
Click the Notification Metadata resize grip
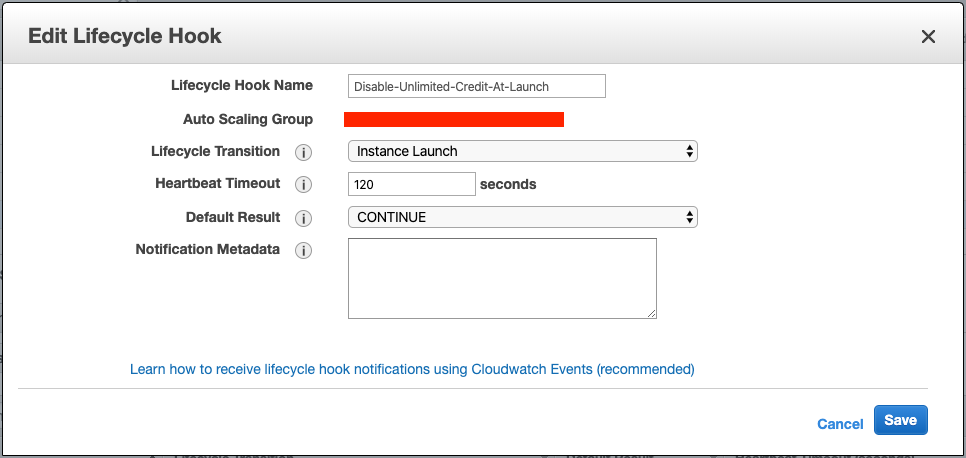[652, 314]
